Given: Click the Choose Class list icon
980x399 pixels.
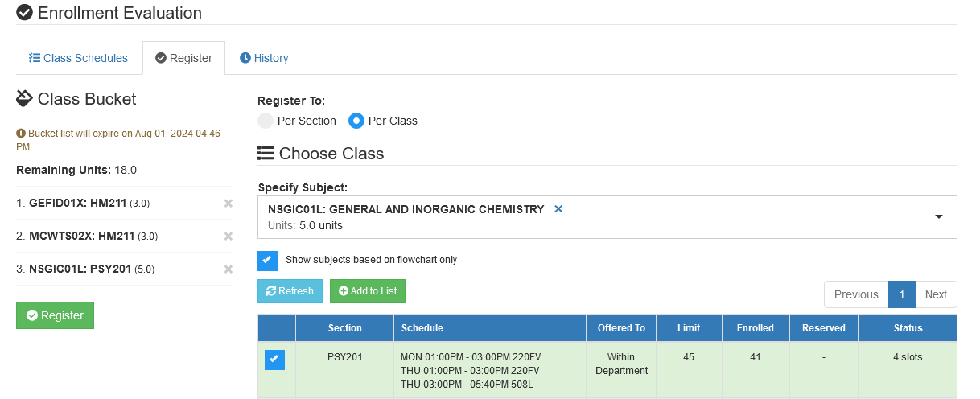Looking at the screenshot, I should [266, 154].
